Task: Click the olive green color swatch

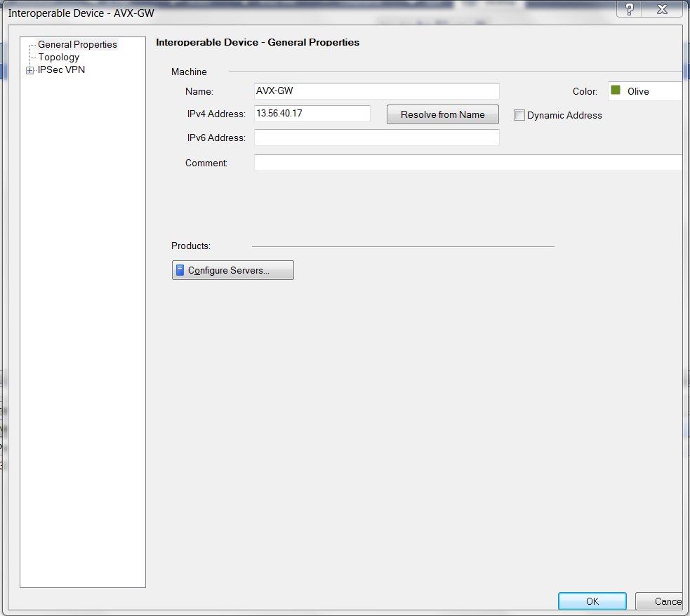Action: (x=616, y=91)
